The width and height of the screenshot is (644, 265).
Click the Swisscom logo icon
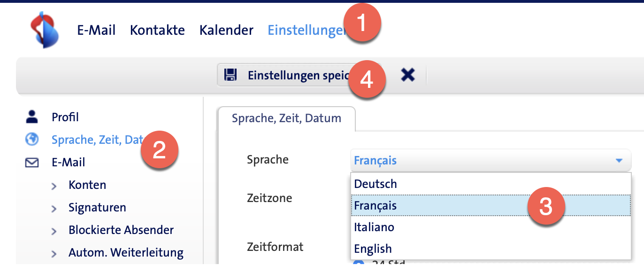pos(44,30)
